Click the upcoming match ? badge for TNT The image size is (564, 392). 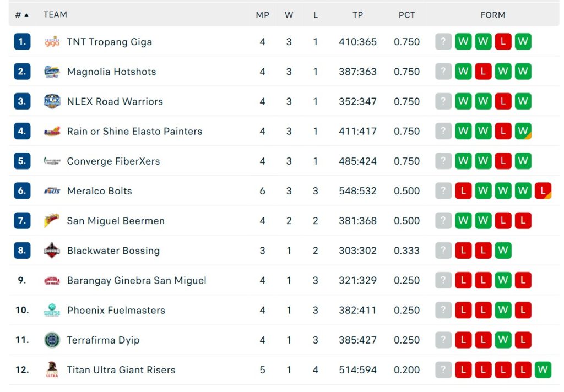pyautogui.click(x=443, y=42)
